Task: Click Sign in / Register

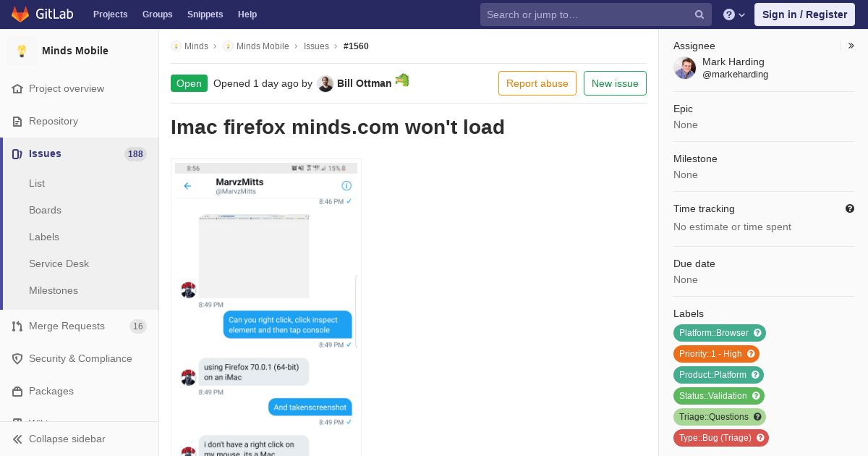Action: (x=804, y=14)
